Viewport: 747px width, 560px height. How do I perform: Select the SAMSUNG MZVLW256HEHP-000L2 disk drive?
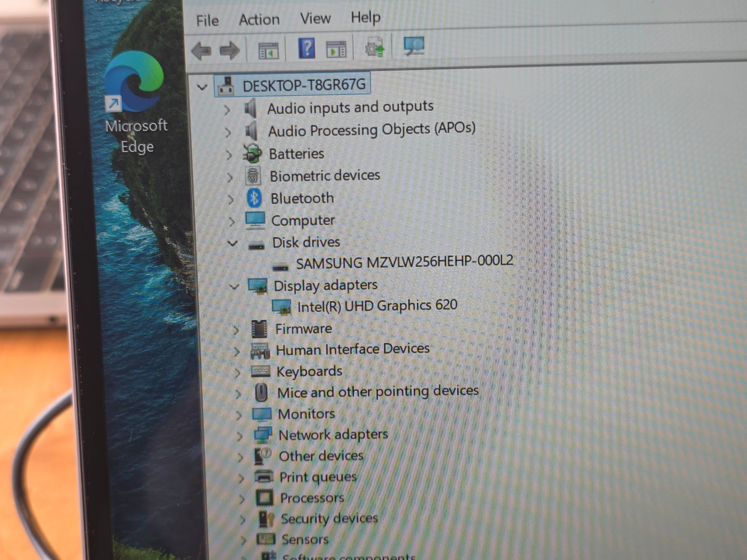[404, 261]
